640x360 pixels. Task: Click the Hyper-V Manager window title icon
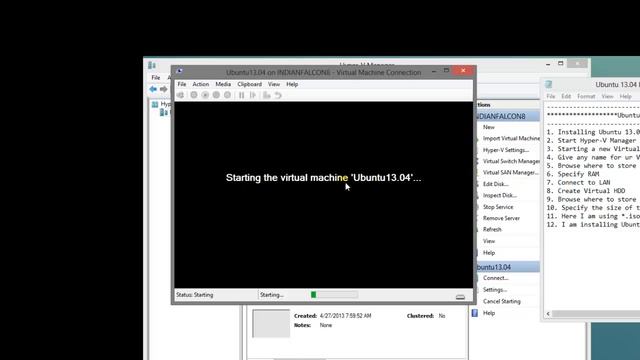pos(152,65)
